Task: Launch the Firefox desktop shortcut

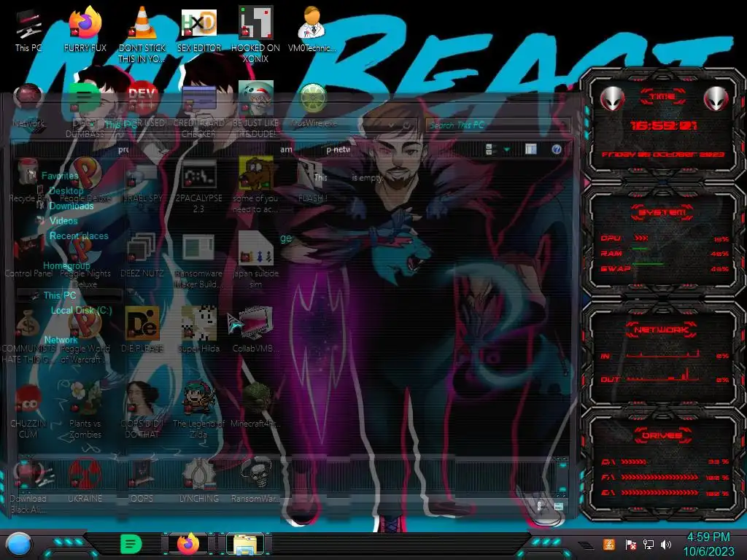Action: pyautogui.click(x=85, y=29)
